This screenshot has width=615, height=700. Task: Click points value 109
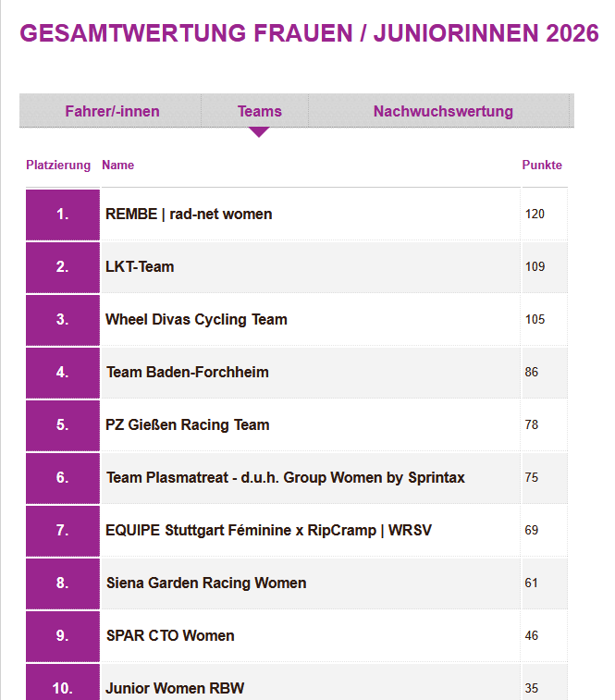pyautogui.click(x=535, y=267)
